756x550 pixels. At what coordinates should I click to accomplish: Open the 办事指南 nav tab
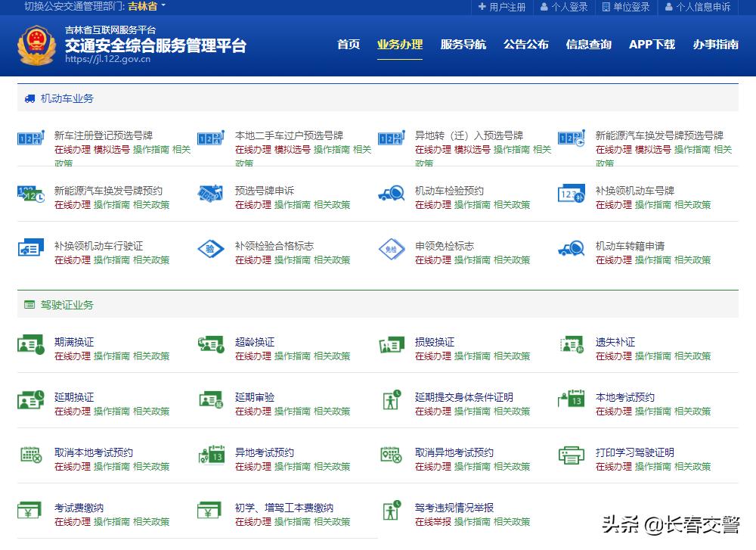[715, 45]
